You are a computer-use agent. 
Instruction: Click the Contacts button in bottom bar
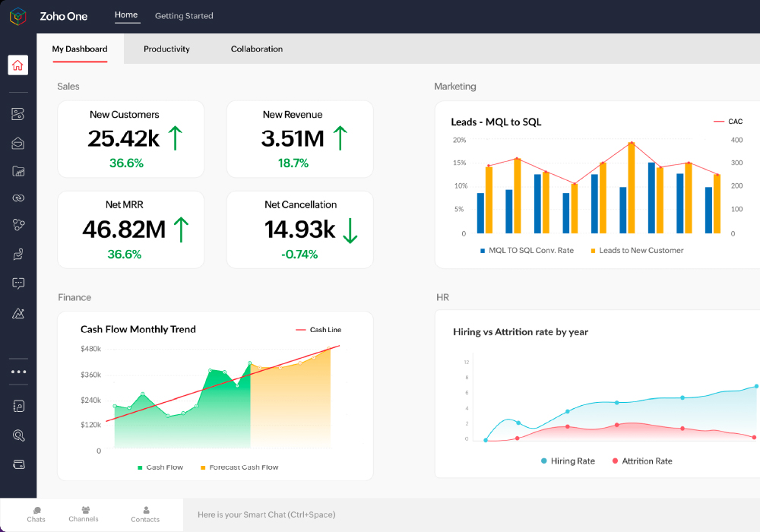(145, 515)
